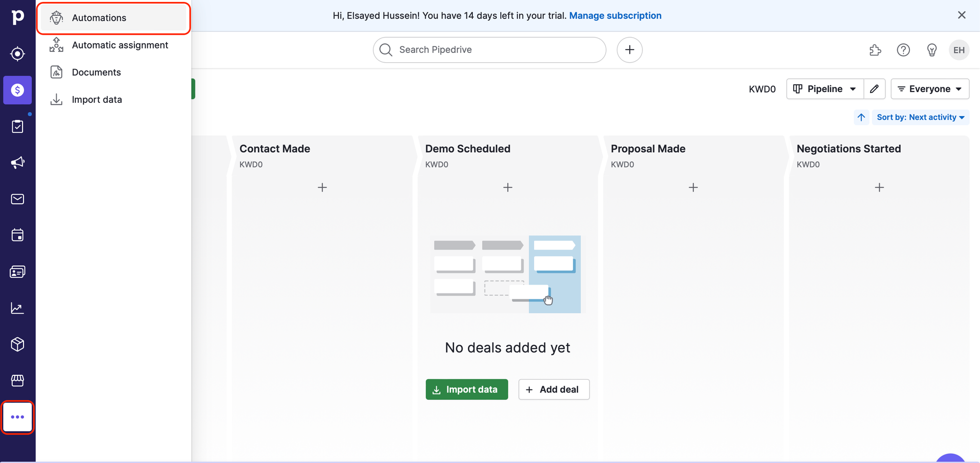The width and height of the screenshot is (980, 463).
Task: Click the help question mark icon
Action: (903, 50)
